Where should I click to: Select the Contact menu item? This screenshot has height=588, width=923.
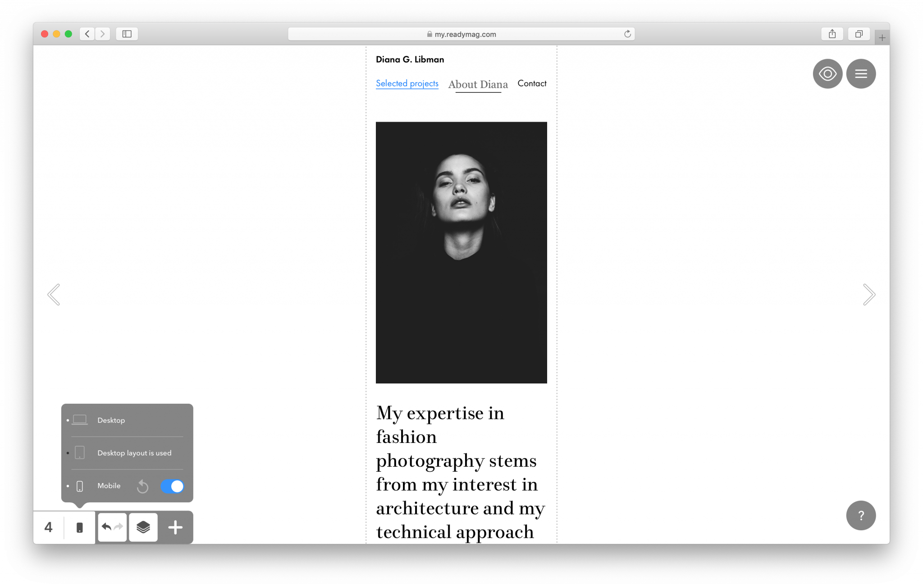tap(532, 83)
